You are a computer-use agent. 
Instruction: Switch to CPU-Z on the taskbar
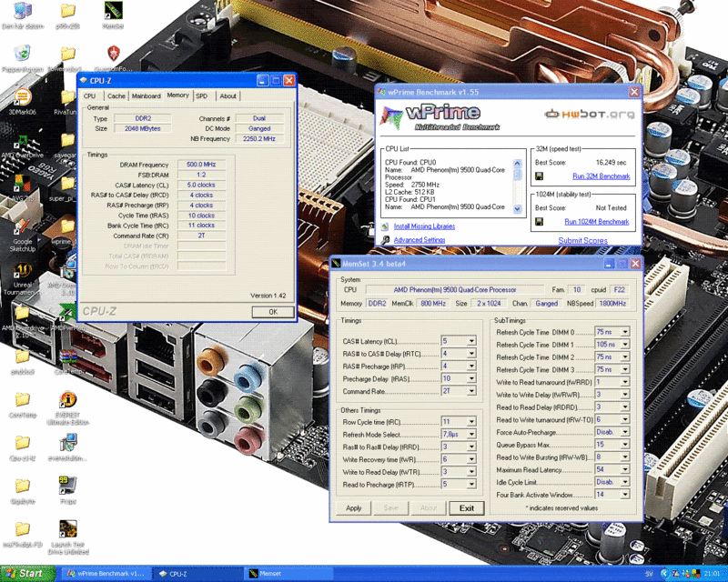197,574
